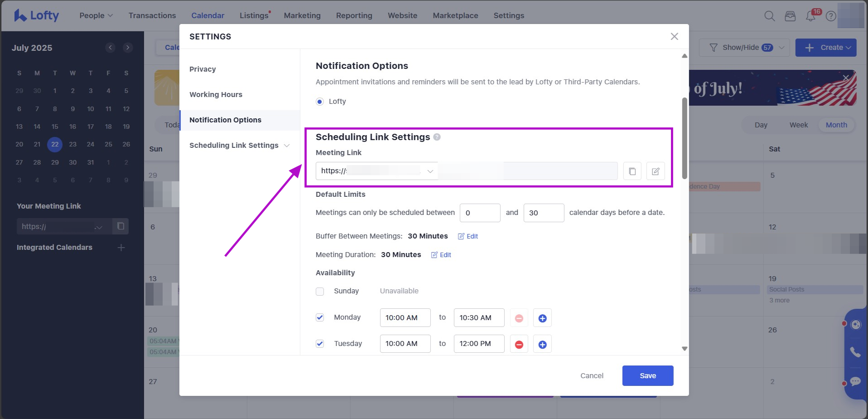Click the help question mark icon in header
Image resolution: width=868 pixels, height=419 pixels.
point(831,16)
